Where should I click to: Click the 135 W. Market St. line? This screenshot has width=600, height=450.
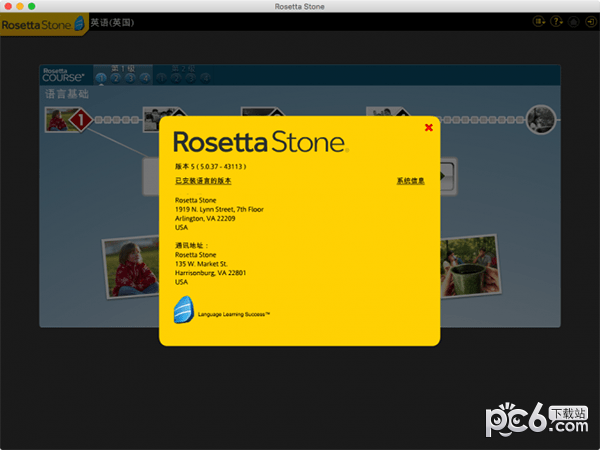pos(201,264)
